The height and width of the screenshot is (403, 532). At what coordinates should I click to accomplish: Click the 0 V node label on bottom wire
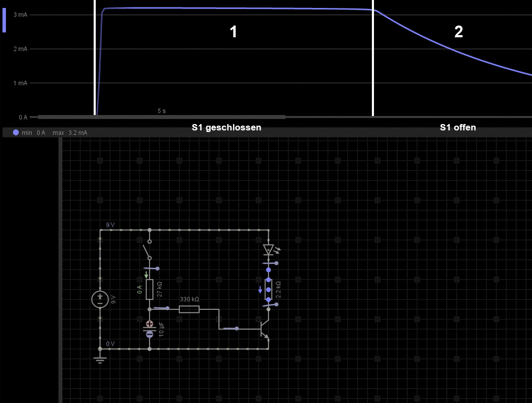[110, 344]
